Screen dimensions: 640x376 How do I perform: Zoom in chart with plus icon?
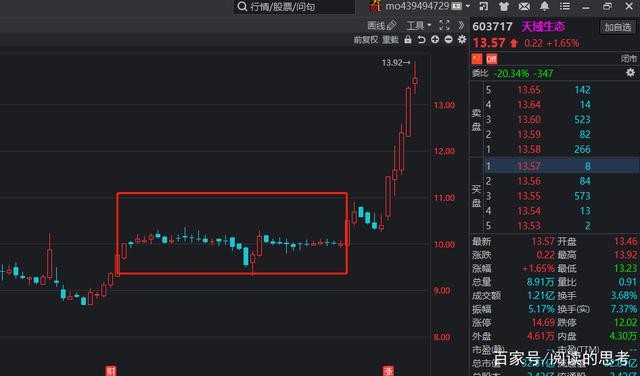pyautogui.click(x=435, y=40)
